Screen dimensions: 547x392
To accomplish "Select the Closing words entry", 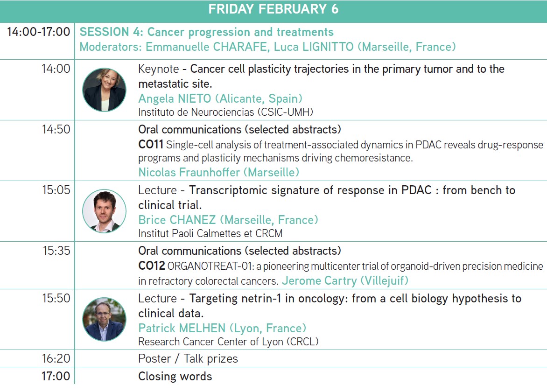I will [x=175, y=376].
